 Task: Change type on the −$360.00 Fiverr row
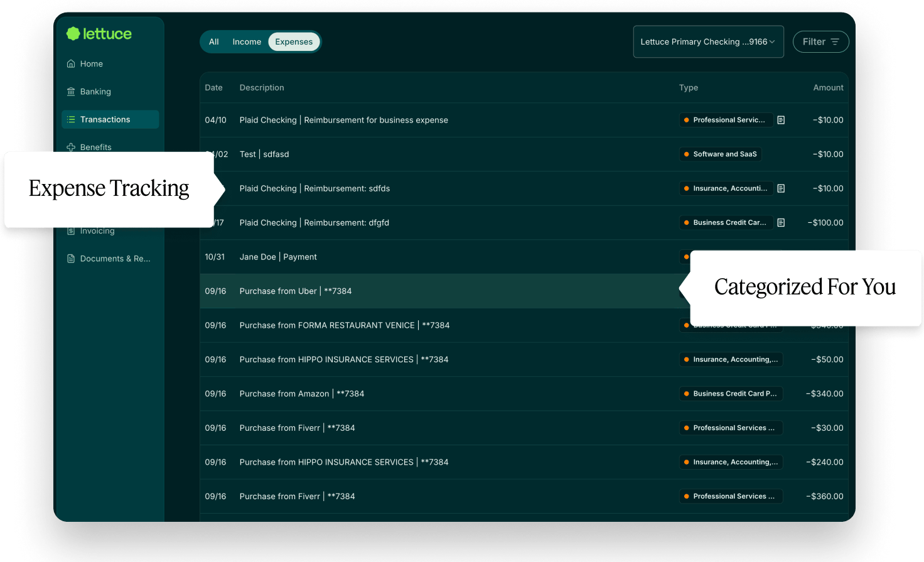coord(731,496)
